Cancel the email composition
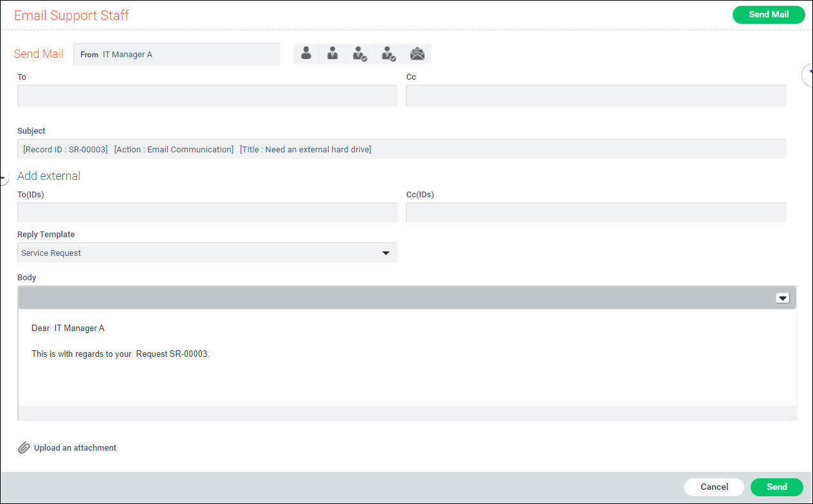This screenshot has height=504, width=813. tap(714, 487)
